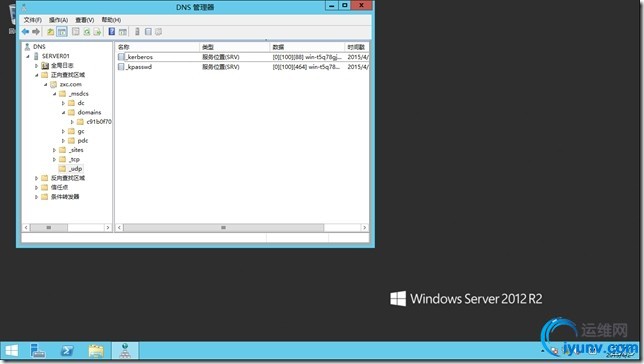Refresh the DNS view with the green icon
The width and height of the screenshot is (644, 364).
click(87, 32)
